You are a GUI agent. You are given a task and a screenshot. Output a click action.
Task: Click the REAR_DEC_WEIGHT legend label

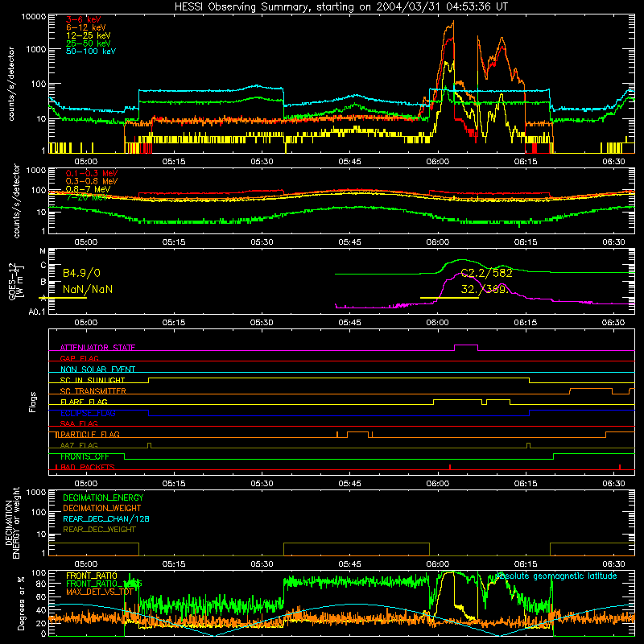99,530
